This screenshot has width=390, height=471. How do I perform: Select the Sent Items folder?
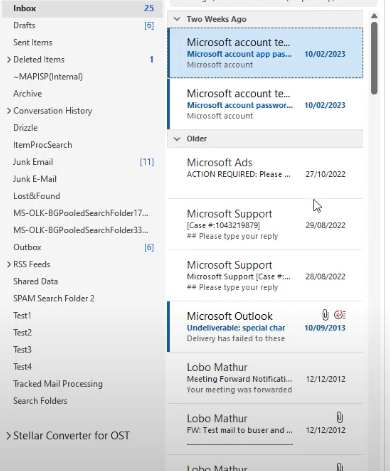[33, 42]
